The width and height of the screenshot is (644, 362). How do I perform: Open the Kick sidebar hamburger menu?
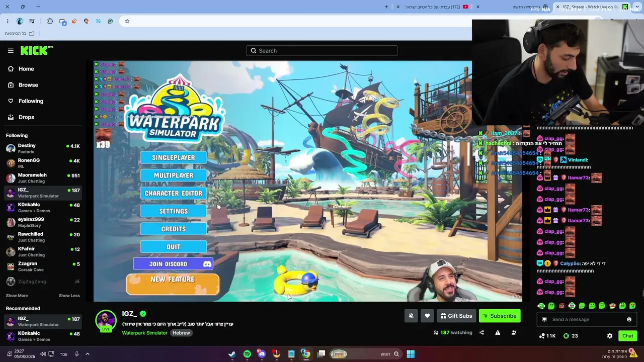coord(11,51)
